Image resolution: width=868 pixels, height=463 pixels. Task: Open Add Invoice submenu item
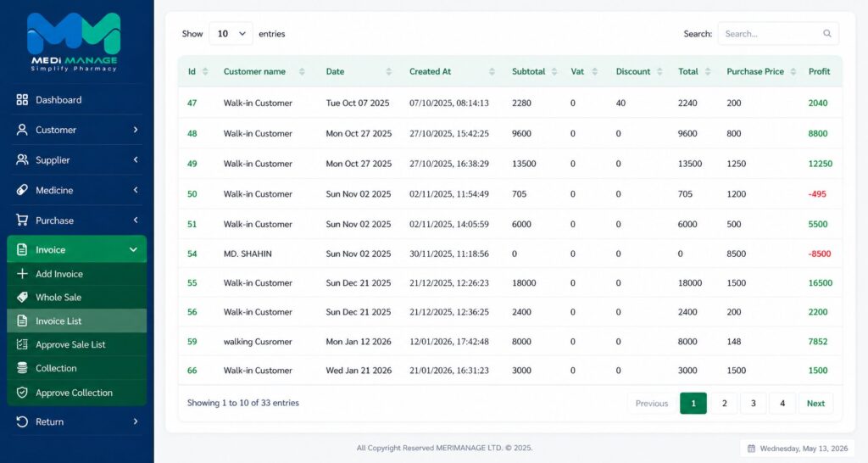[76, 274]
